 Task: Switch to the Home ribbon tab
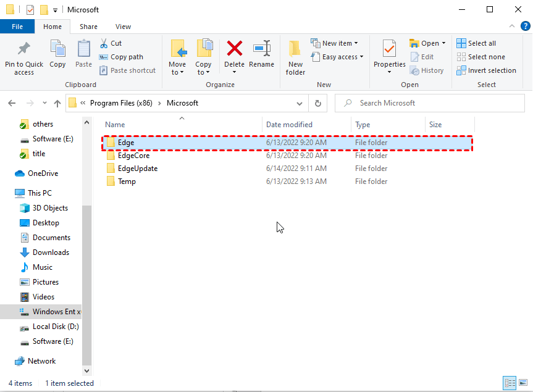52,27
